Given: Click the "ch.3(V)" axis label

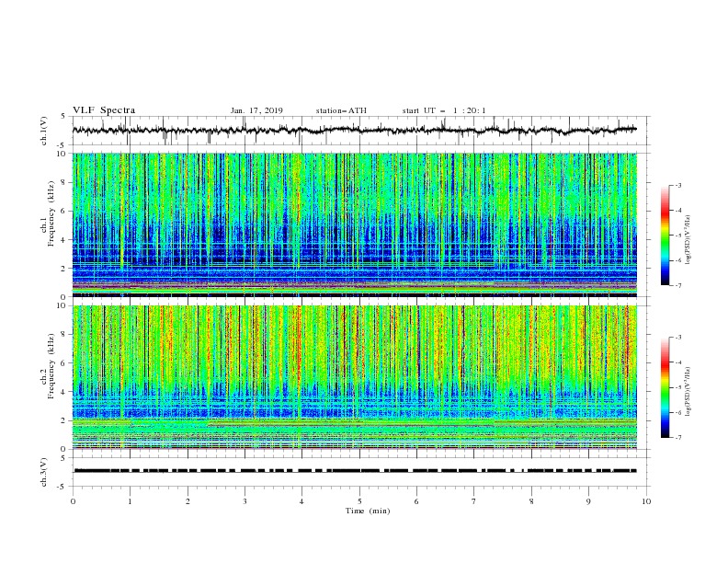Looking at the screenshot, I should click(44, 472).
